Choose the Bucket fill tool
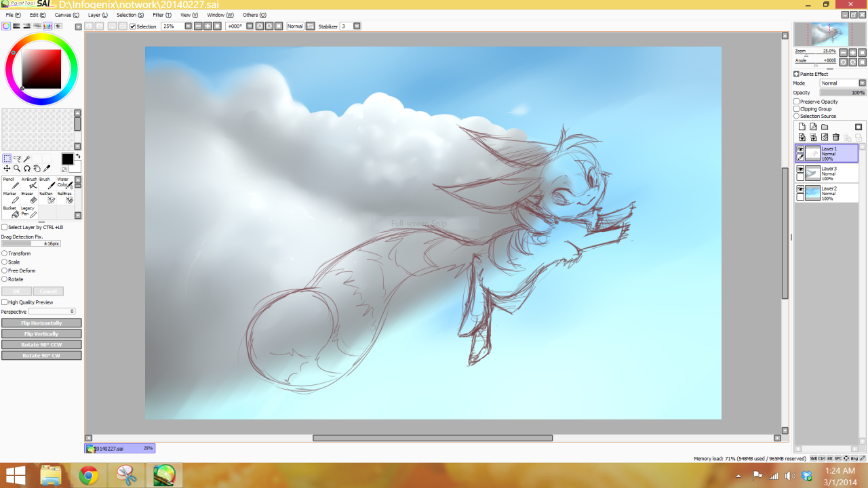This screenshot has width=868, height=488. point(11,211)
